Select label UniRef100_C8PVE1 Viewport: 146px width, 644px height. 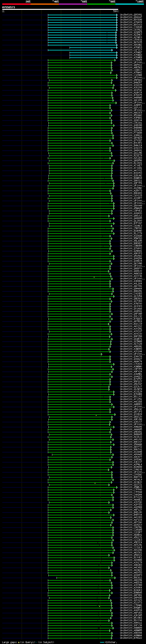click(131, 211)
